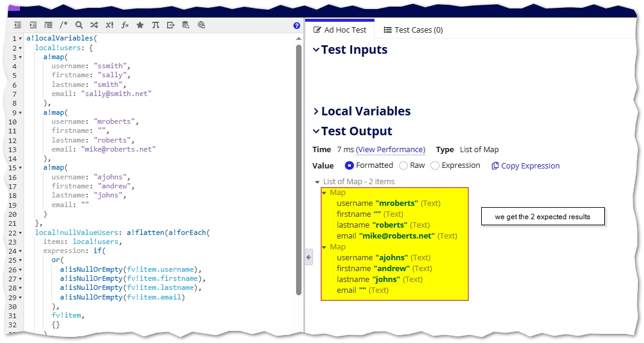
Task: Click the left-arrow panel collapse button
Action: pyautogui.click(x=309, y=257)
